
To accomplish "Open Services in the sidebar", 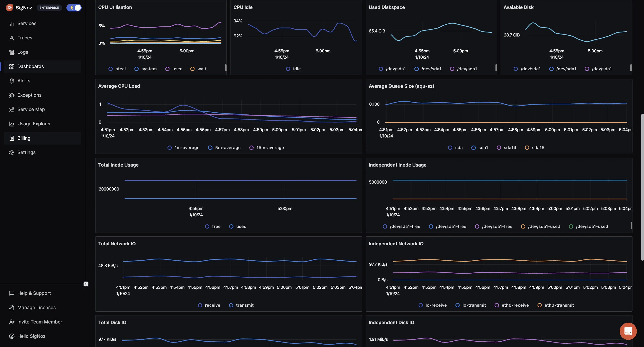I will (42, 24).
